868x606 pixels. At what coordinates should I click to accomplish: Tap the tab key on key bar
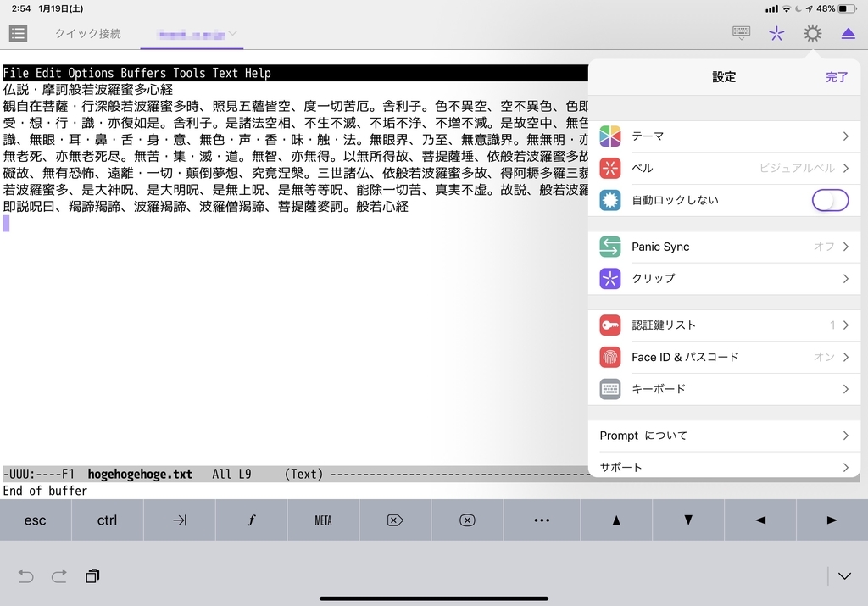[x=180, y=520]
